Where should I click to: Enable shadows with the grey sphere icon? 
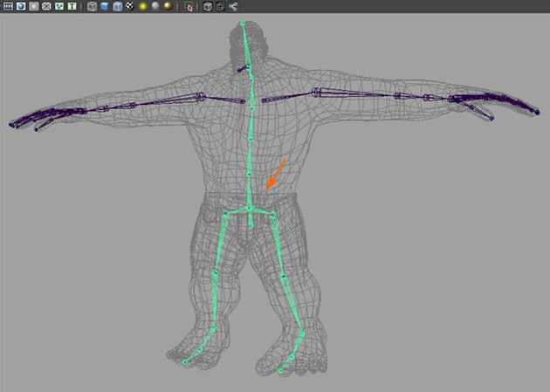[155, 6]
